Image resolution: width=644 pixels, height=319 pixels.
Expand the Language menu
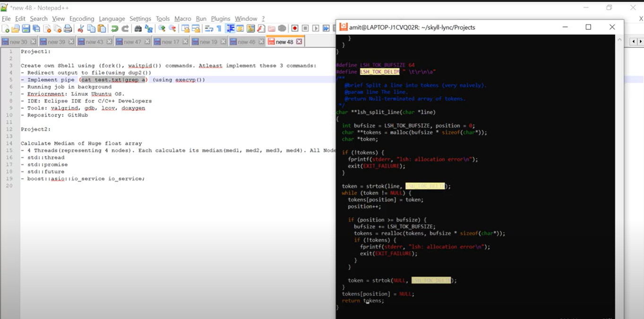(x=112, y=18)
